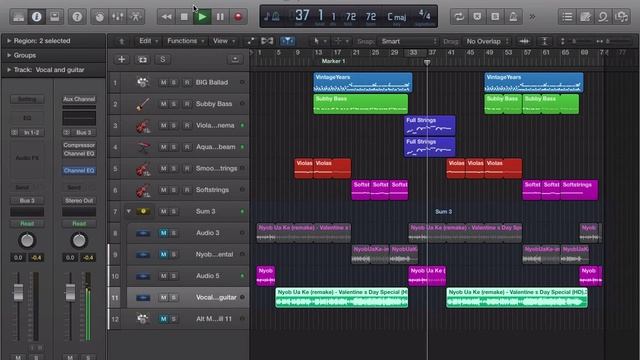640x360 pixels.
Task: Select the VintageYears region at bar 13
Action: tap(363, 82)
